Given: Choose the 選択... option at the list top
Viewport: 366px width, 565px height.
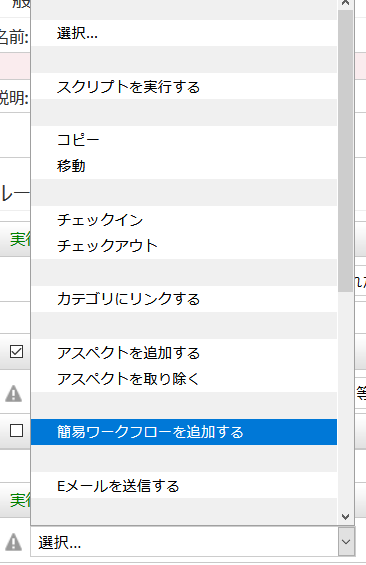Looking at the screenshot, I should click(x=184, y=33).
